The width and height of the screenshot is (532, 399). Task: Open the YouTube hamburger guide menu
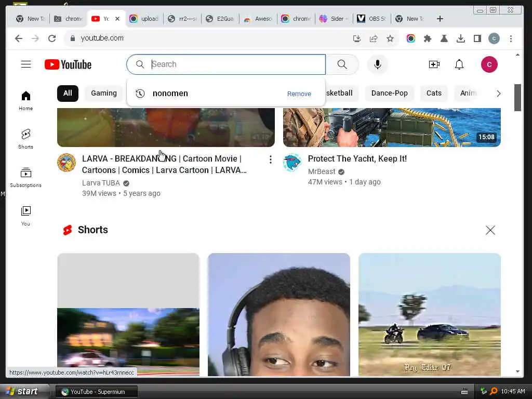(x=26, y=64)
